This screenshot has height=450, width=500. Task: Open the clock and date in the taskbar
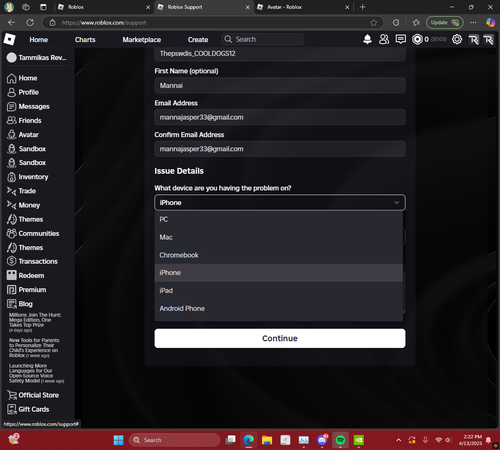[470, 440]
